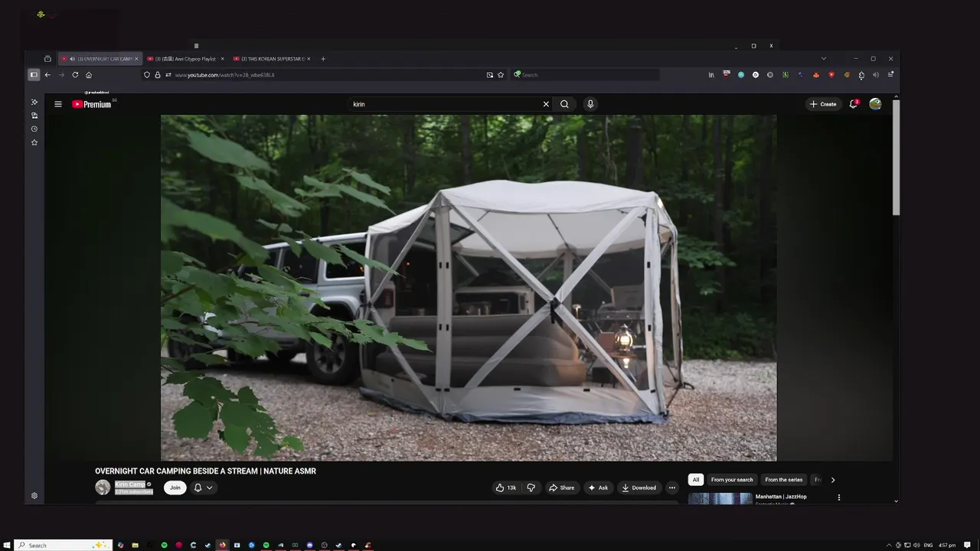Open sidebar settings gear icon
The height and width of the screenshot is (551, 980).
tap(34, 496)
